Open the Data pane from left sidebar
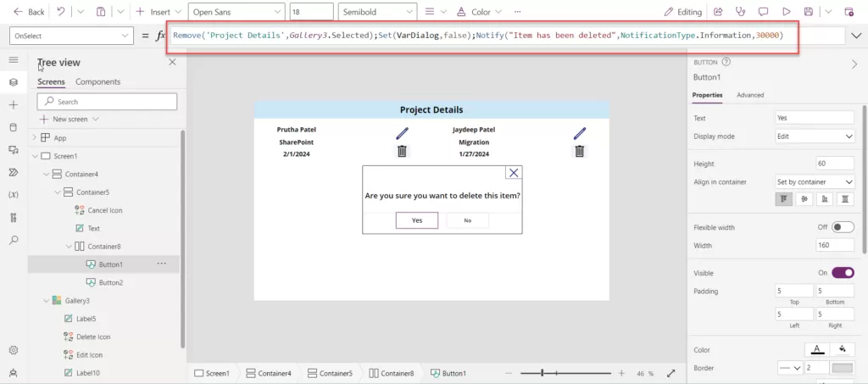 click(13, 127)
